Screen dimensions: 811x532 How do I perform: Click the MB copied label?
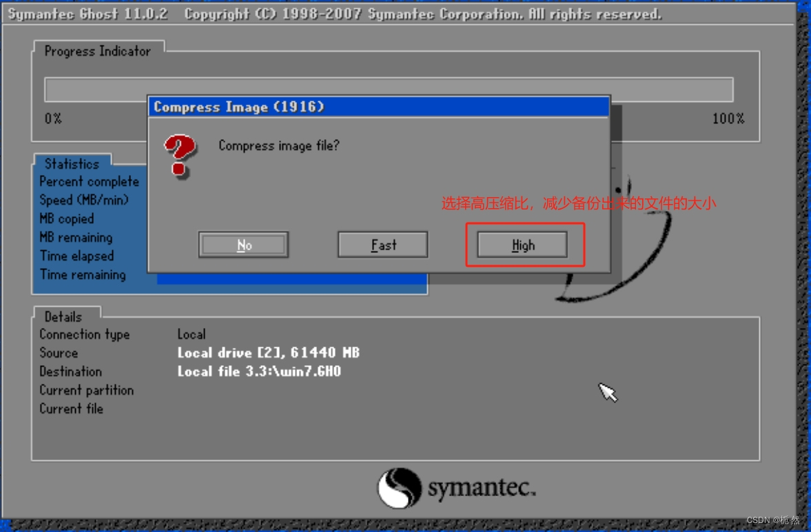67,219
